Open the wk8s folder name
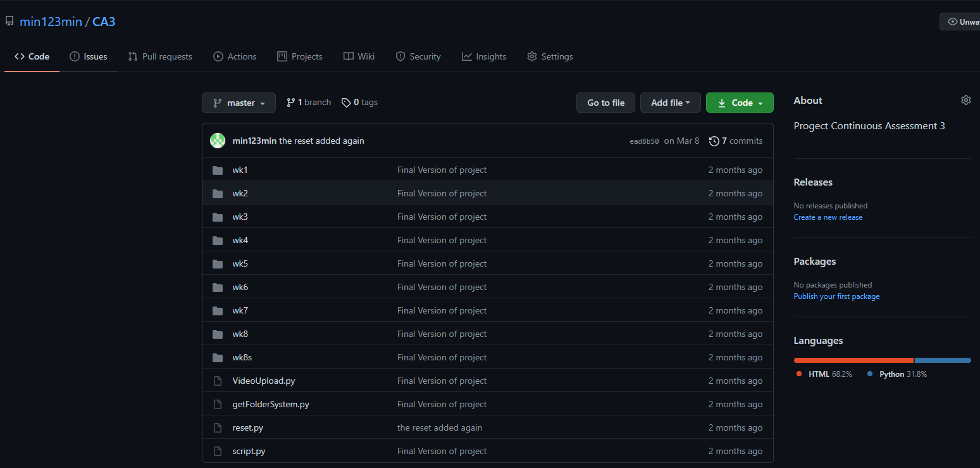 pyautogui.click(x=242, y=358)
